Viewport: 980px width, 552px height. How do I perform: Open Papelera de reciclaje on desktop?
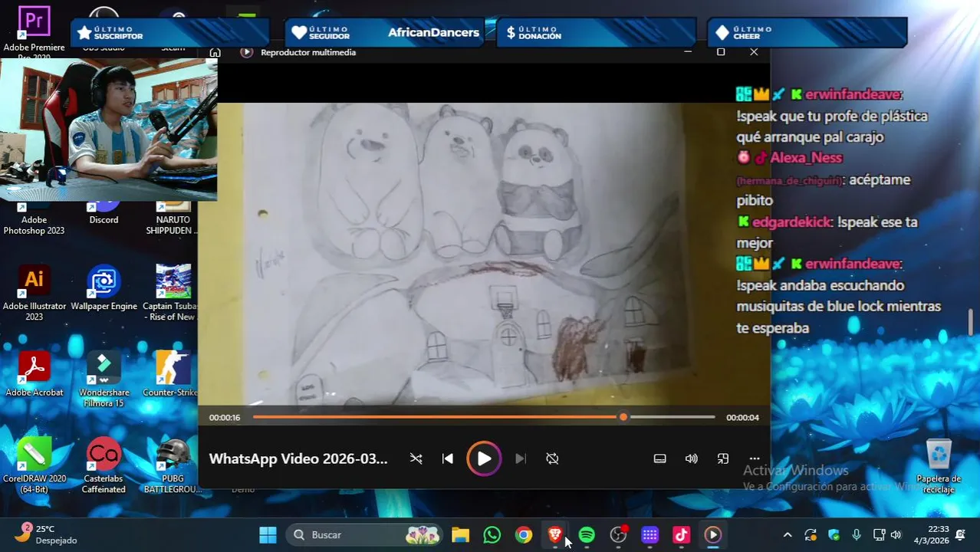[x=939, y=465]
